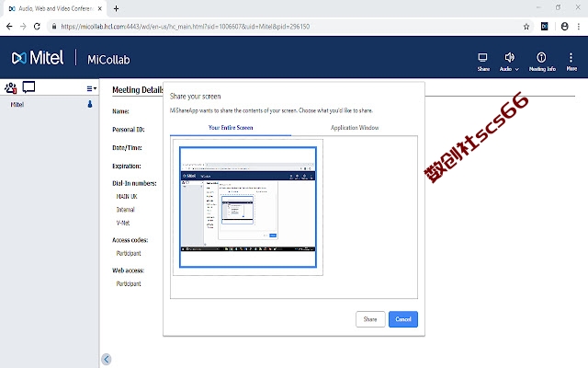Click the Share button in dialog
This screenshot has width=588, height=368.
point(370,319)
